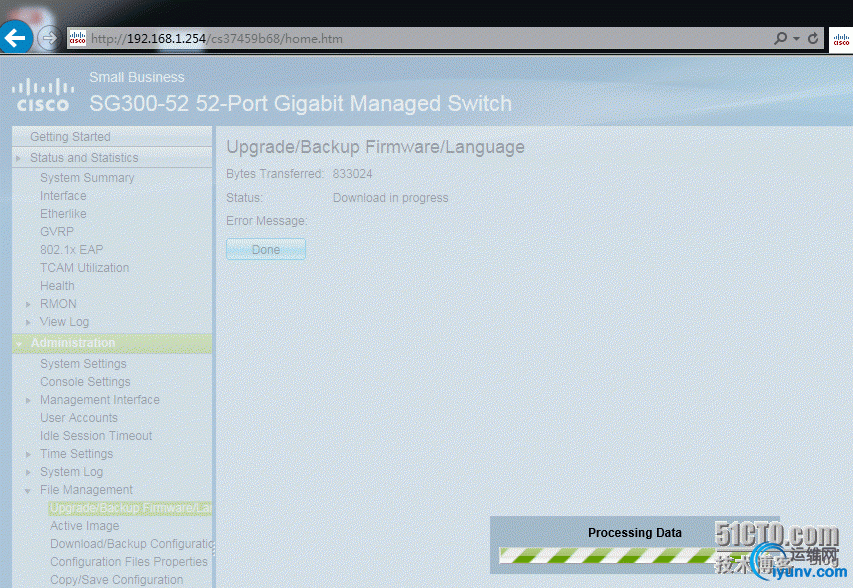Open the address bar dropdown arrow

[796, 39]
